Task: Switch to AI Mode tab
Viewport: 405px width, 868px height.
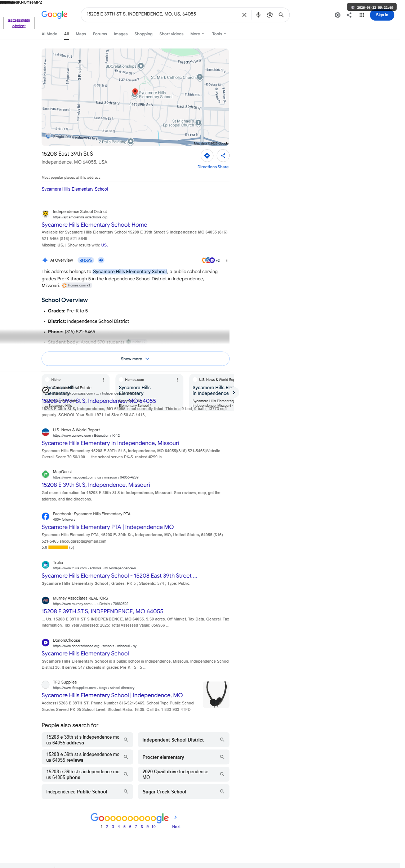Action: [x=49, y=34]
